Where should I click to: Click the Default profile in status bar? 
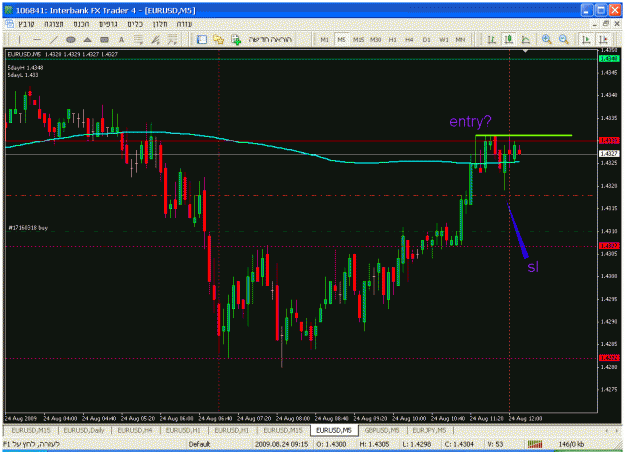(199, 444)
